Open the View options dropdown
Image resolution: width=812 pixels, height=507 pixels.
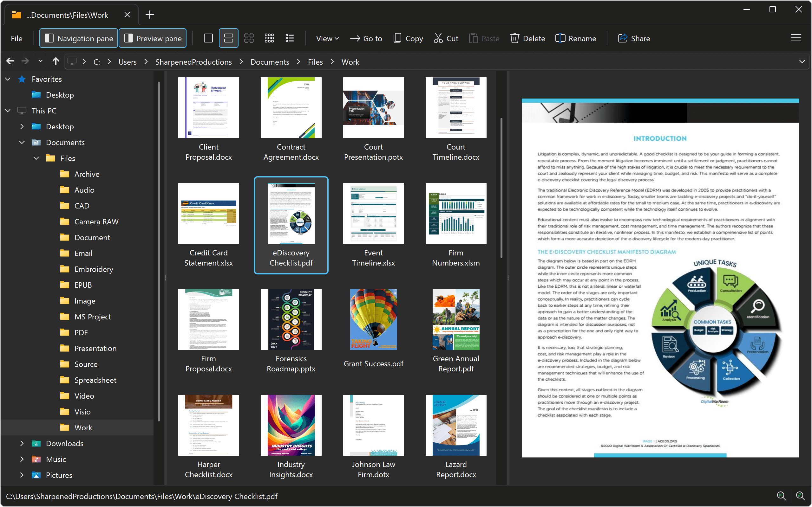327,38
